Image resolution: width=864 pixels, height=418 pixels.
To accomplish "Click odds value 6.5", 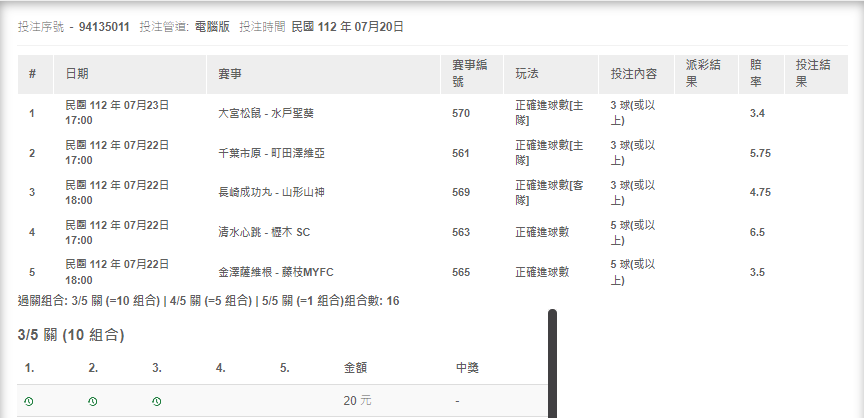I will [x=757, y=232].
